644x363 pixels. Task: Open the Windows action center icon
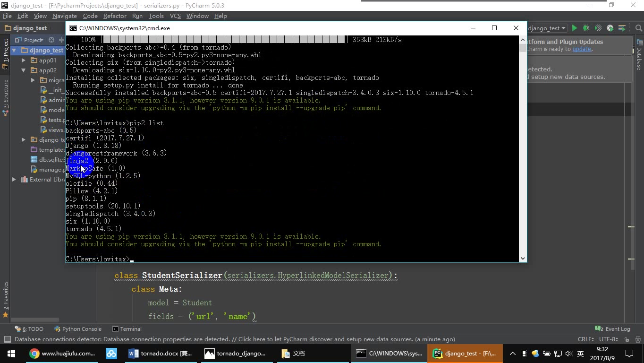coord(629,354)
